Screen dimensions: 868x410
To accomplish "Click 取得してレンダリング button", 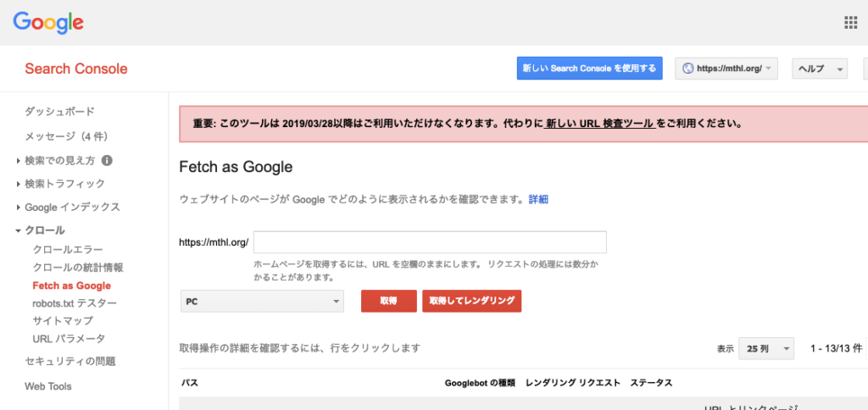I will point(471,301).
